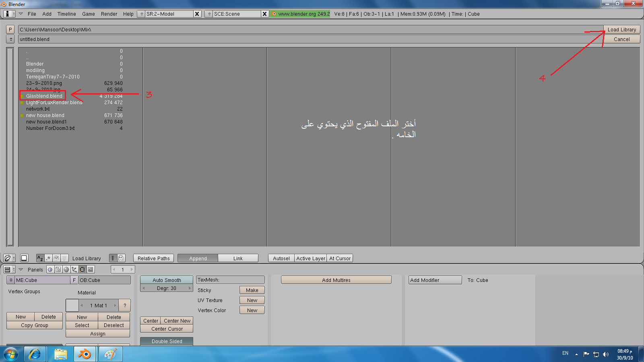Click Add Multires button
The height and width of the screenshot is (362, 644).
pyautogui.click(x=336, y=280)
